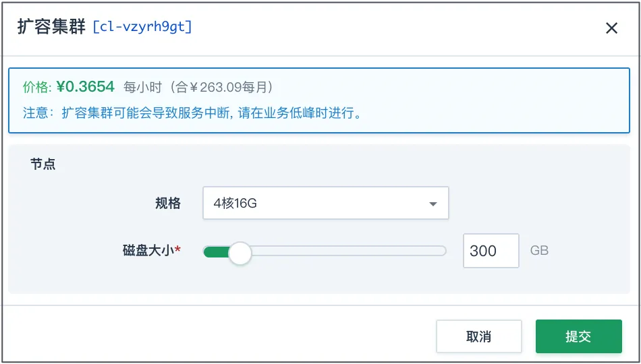Submit the expansion with 提交 button
Image resolution: width=641 pixels, height=364 pixels.
(578, 336)
